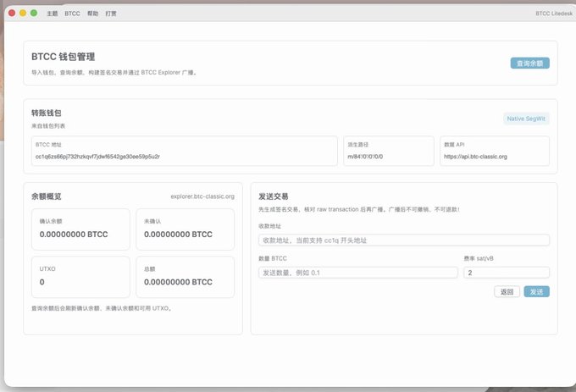576x392 pixels.
Task: Open the explorer.btc-classic.org link
Action: 202,196
